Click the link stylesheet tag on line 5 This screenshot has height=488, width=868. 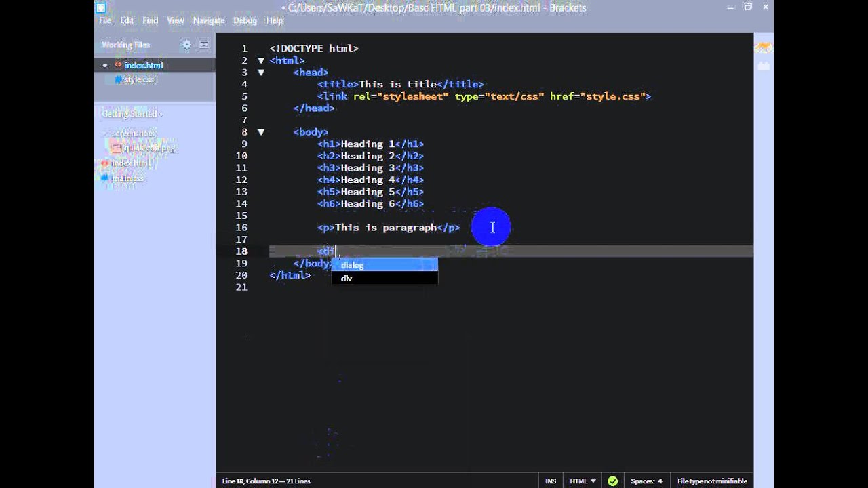tap(484, 96)
